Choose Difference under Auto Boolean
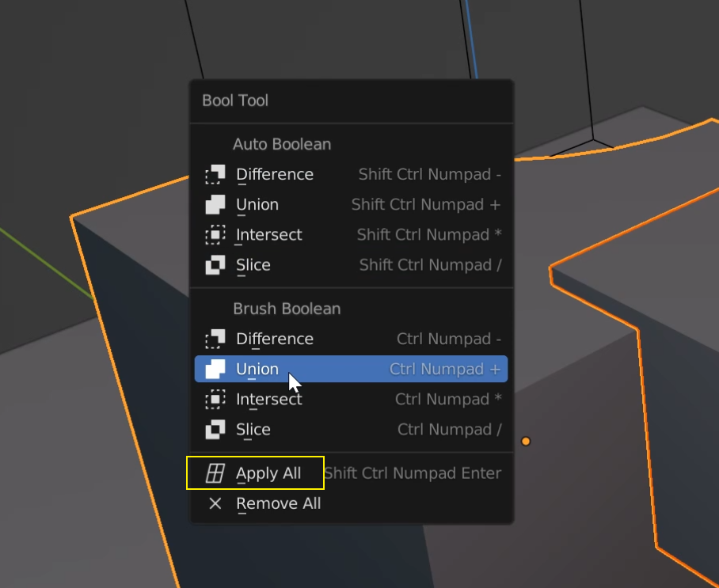This screenshot has height=588, width=719. tap(352, 174)
